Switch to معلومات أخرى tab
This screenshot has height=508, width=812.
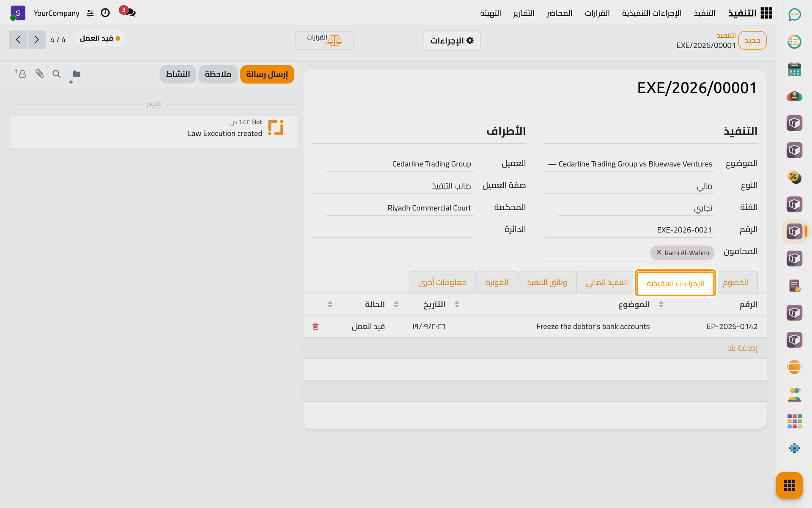coord(442,283)
